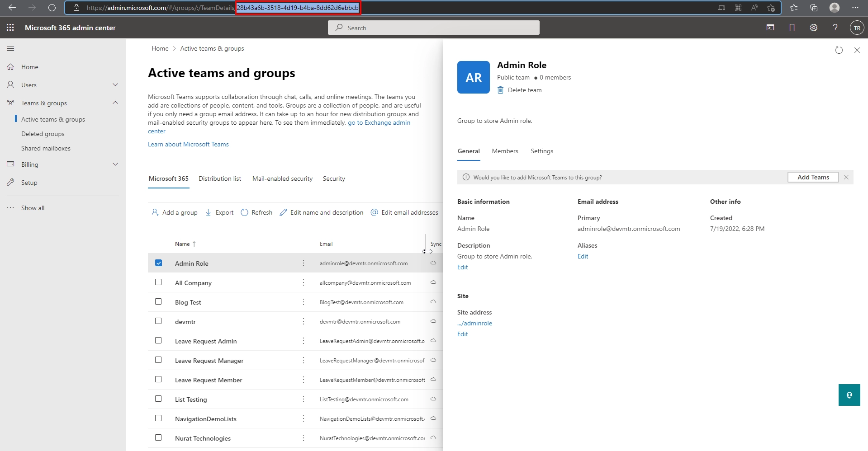Viewport: 868px width, 451px height.
Task: Check the Leave Request Admin checkbox
Action: click(158, 340)
